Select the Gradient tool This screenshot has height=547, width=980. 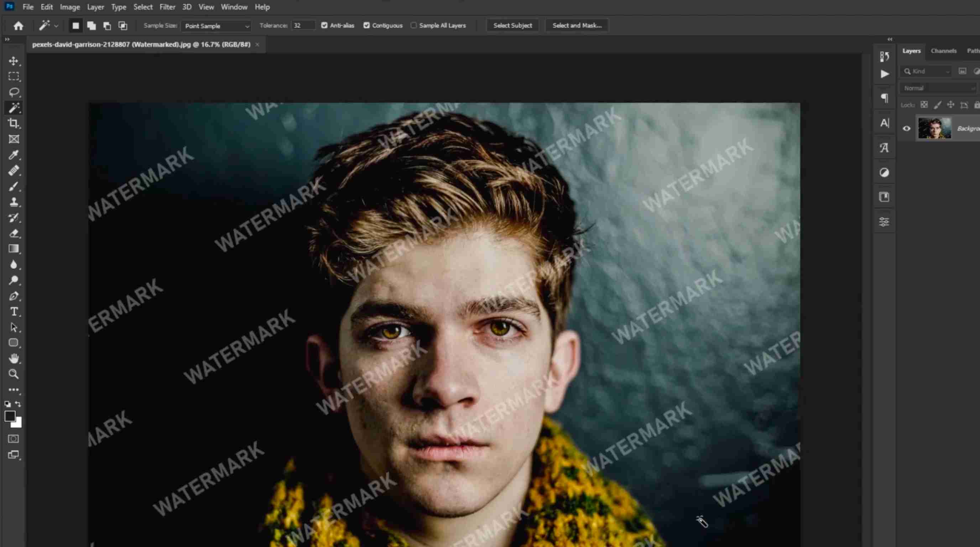pyautogui.click(x=14, y=249)
